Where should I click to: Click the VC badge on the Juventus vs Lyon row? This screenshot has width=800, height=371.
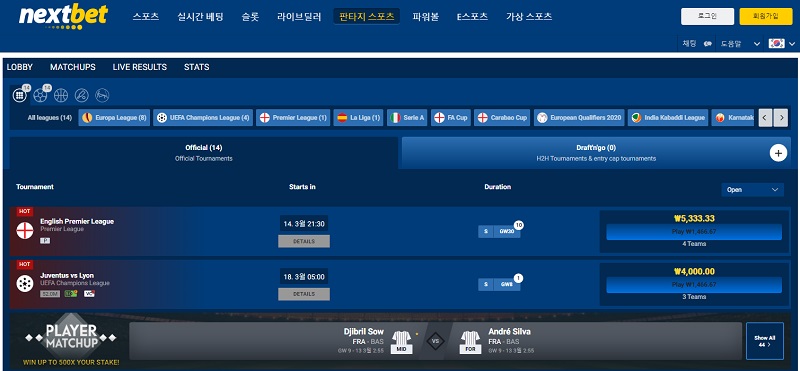coord(89,293)
